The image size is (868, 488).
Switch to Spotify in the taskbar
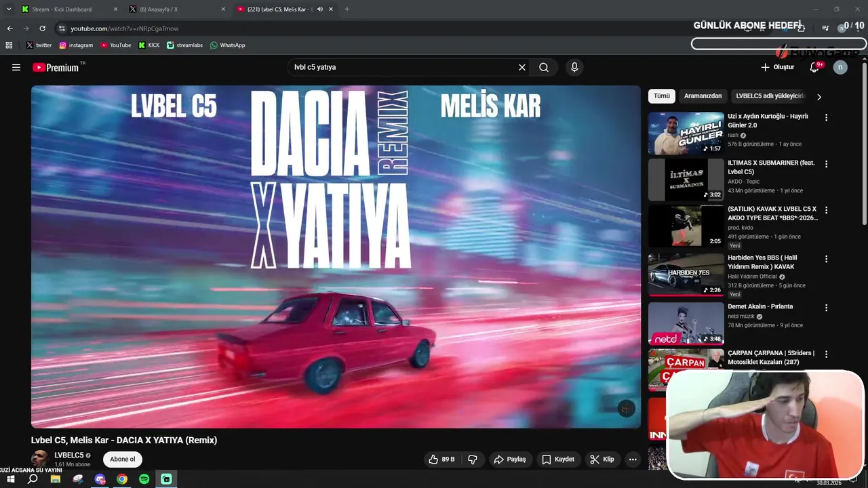(x=144, y=479)
